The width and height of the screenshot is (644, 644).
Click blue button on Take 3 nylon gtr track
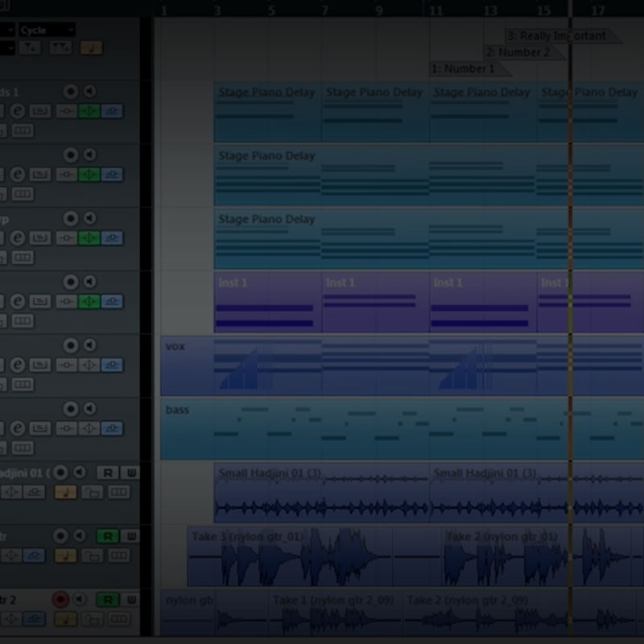tap(34, 555)
